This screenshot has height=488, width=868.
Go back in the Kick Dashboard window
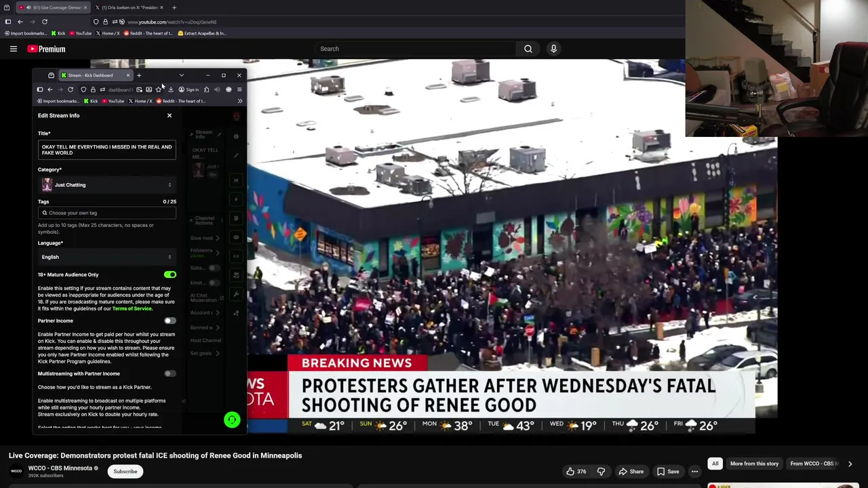click(50, 89)
